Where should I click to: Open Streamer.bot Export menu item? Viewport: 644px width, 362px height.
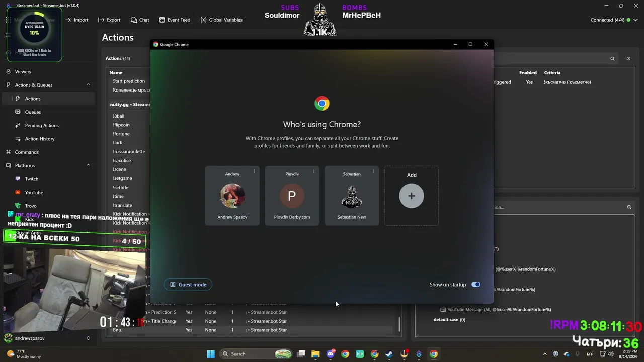[109, 20]
